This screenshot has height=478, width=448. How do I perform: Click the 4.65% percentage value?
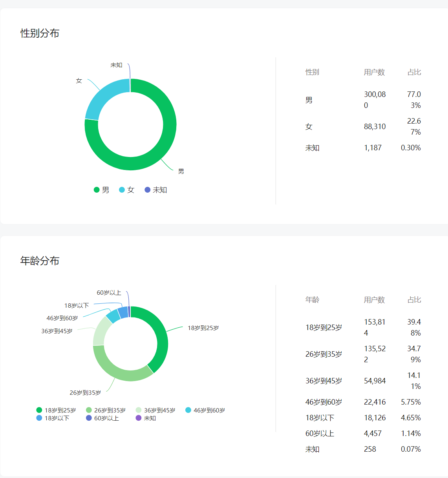point(411,418)
